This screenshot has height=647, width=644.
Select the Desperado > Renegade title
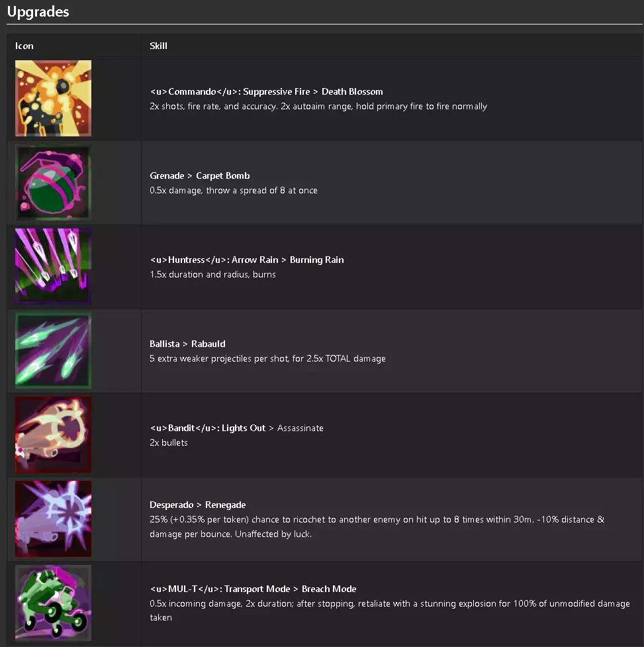point(197,505)
